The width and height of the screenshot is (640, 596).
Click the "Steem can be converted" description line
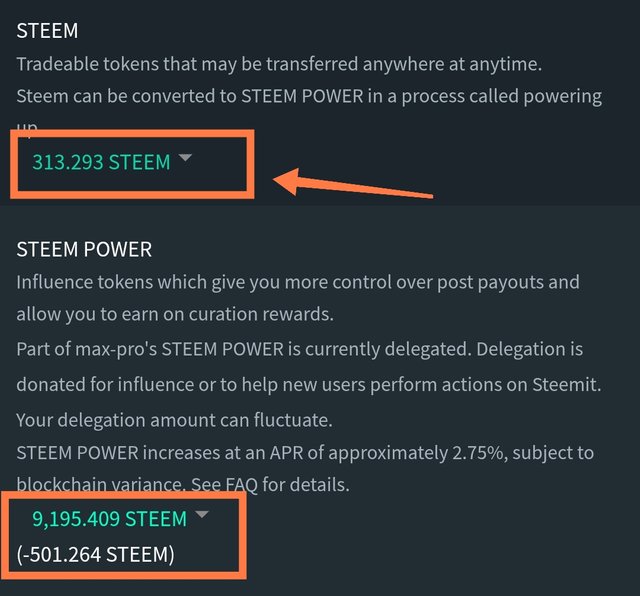(308, 97)
